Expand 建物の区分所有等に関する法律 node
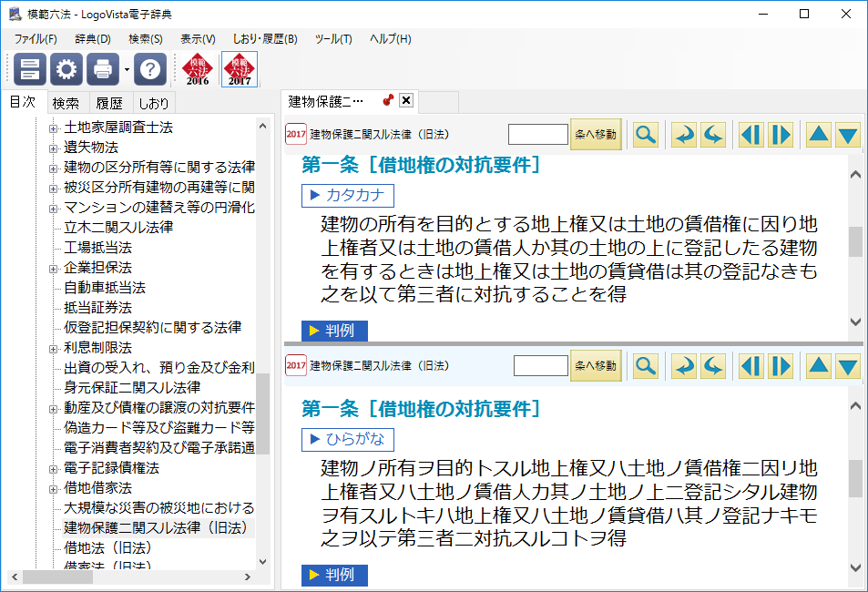This screenshot has height=592, width=868. coord(53,168)
